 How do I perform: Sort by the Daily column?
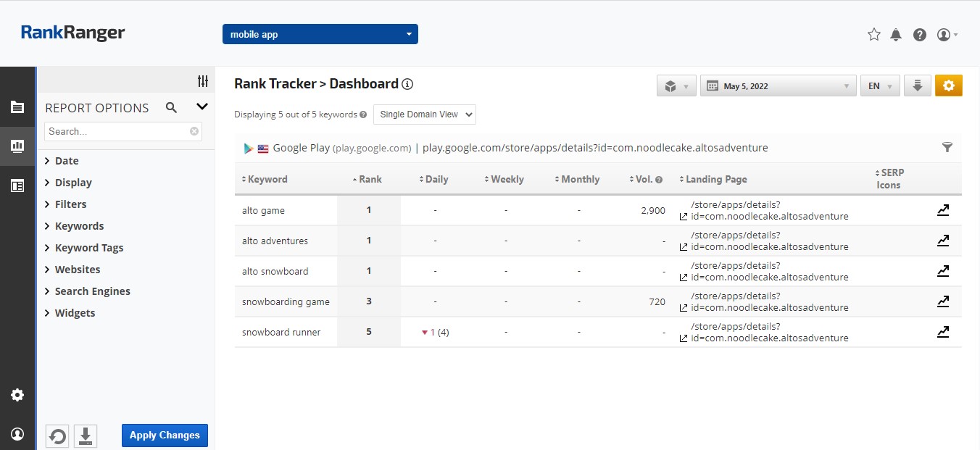[x=434, y=179]
